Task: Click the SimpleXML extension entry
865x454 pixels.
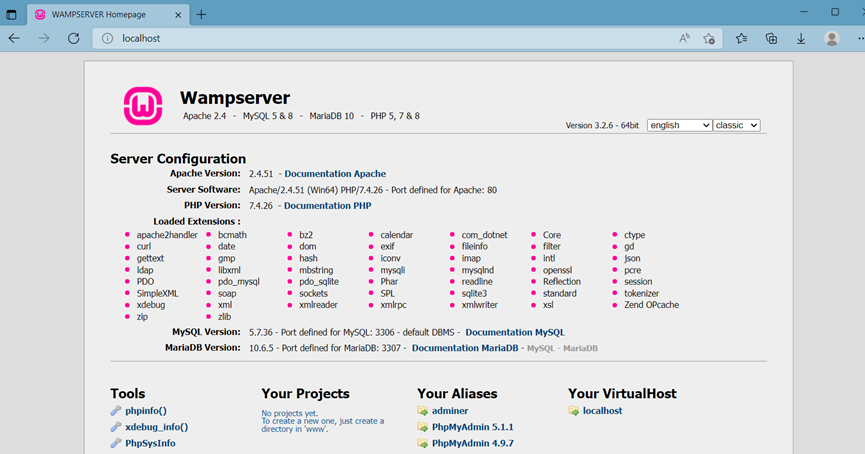Action: point(157,293)
